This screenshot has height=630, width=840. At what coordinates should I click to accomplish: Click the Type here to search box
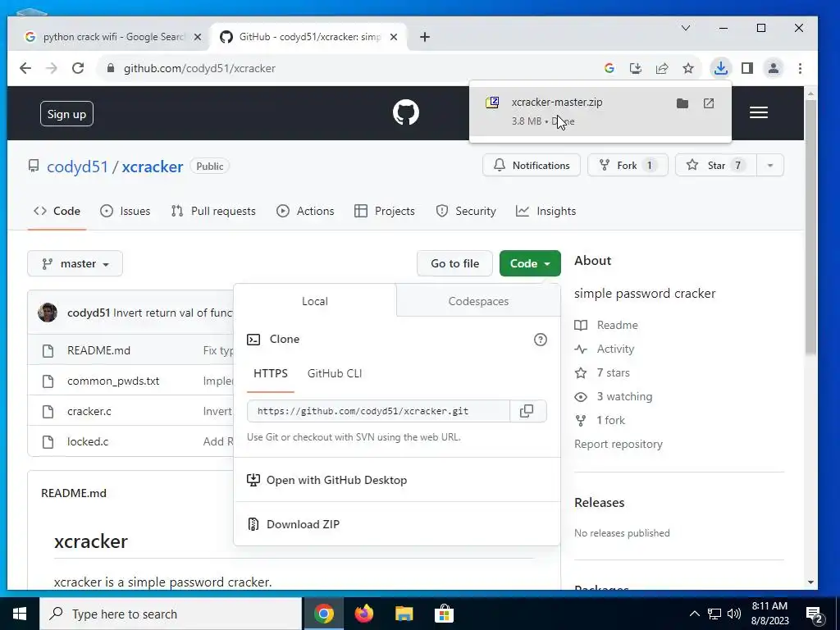171,614
